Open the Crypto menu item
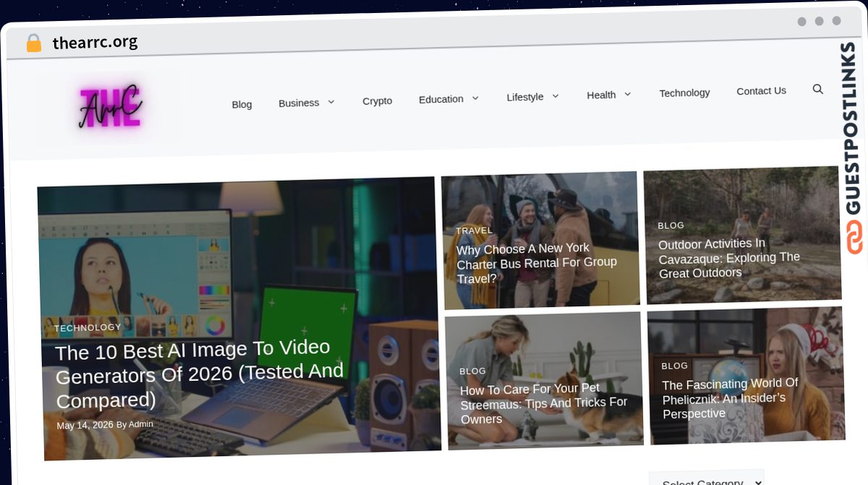This screenshot has width=868, height=485. [377, 101]
